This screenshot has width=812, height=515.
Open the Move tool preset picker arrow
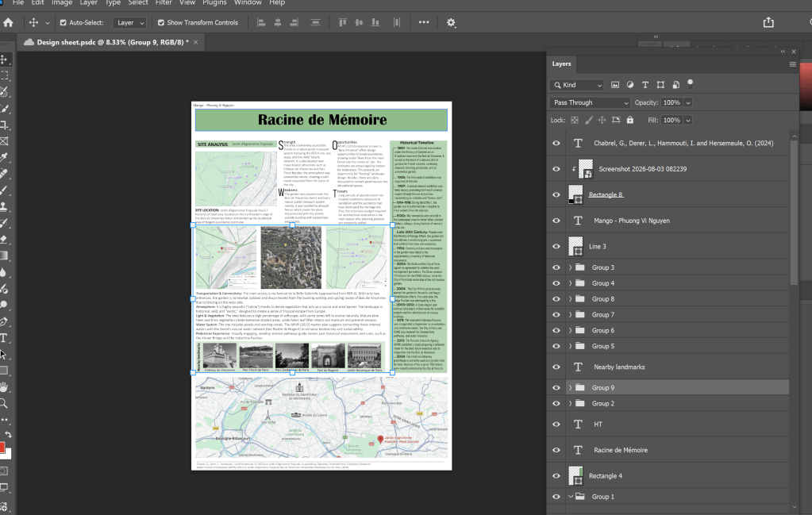47,23
